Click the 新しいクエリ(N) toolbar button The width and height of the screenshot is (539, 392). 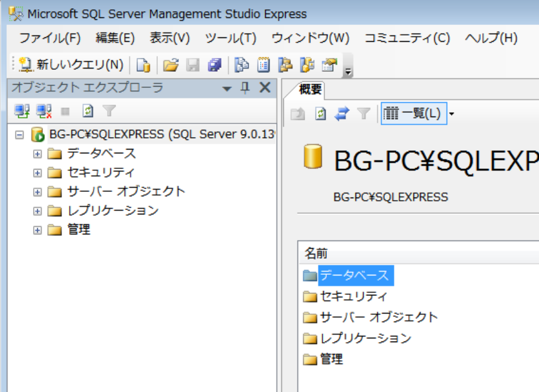click(x=71, y=65)
